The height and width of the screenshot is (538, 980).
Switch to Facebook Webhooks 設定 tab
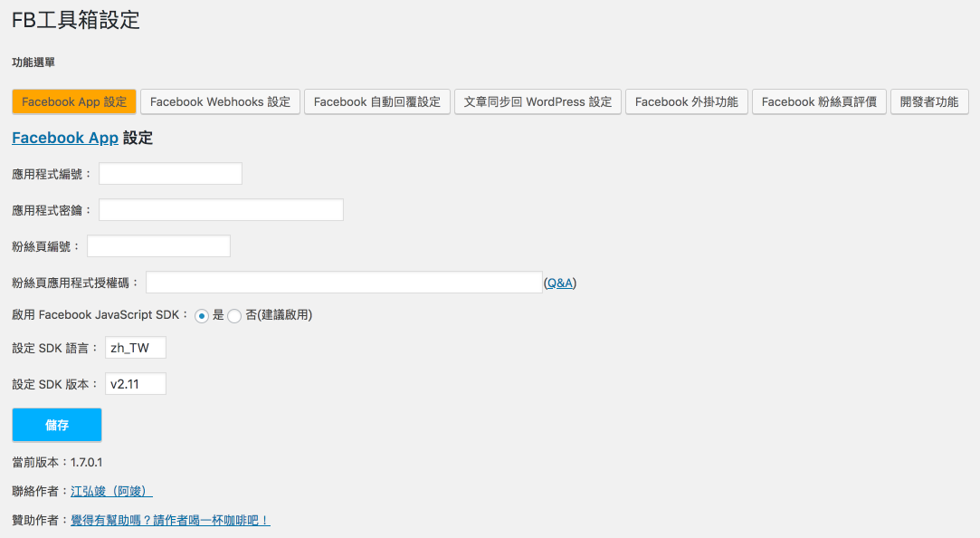(220, 102)
